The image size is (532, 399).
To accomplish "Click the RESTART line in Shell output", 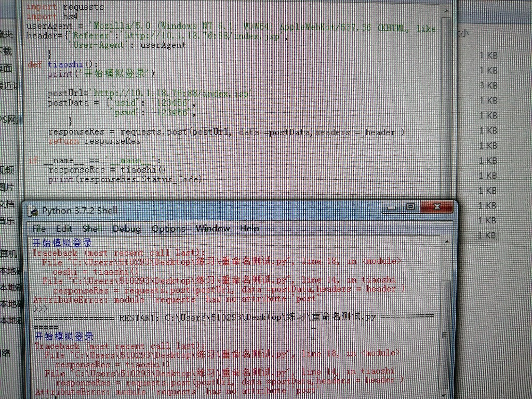I will coord(234,317).
